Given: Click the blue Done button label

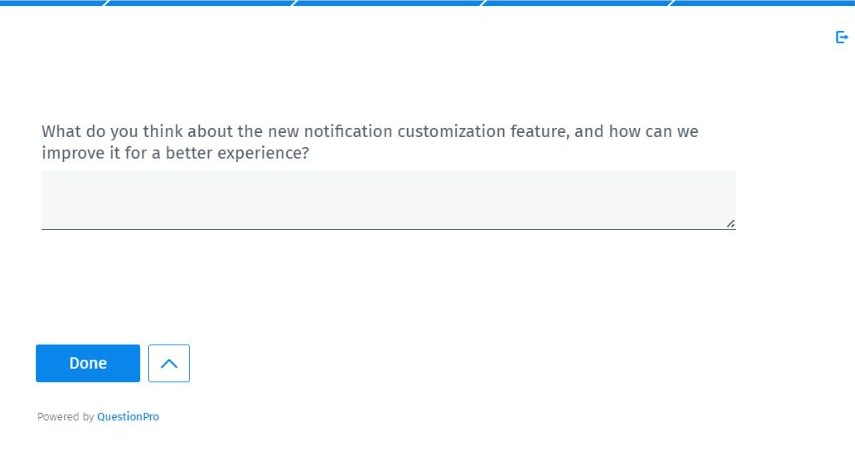Looking at the screenshot, I should [88, 363].
